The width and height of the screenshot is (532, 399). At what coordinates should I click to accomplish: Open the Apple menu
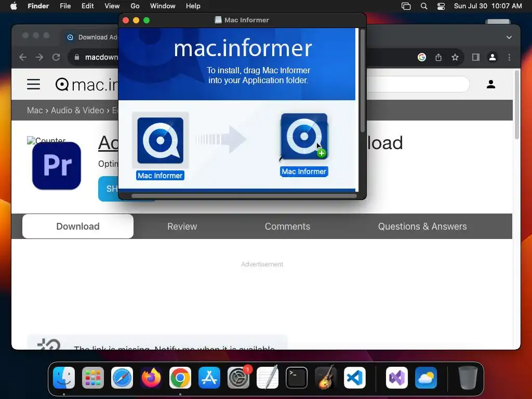coord(14,6)
